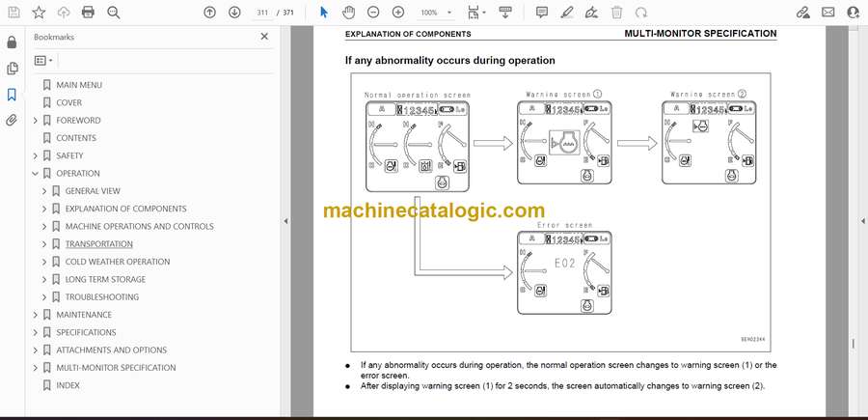
Task: Expand the EXPLANATION OF COMPONENTS bookmark
Action: click(44, 209)
